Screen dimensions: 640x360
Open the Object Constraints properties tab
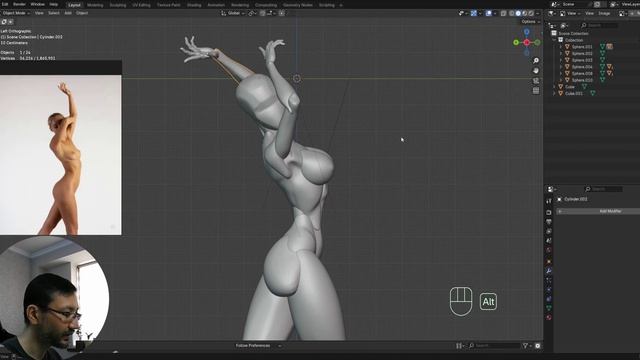coord(549,299)
